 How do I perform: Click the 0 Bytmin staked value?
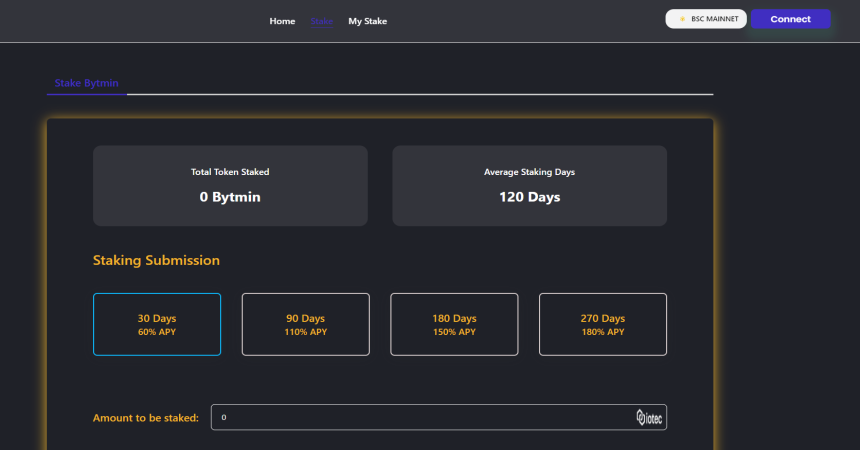click(x=230, y=197)
